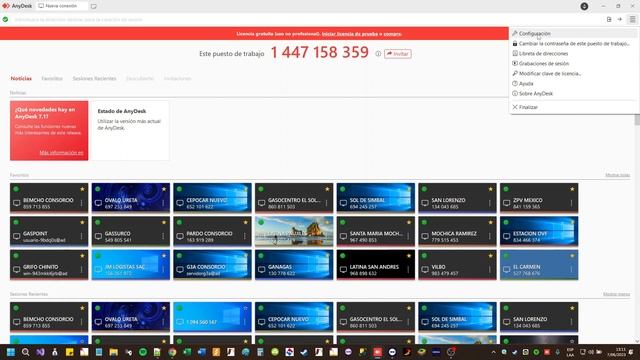Image resolution: width=640 pixels, height=360 pixels.
Task: Open the GJA CONSORCIO session thumbnail
Action: pos(212,265)
